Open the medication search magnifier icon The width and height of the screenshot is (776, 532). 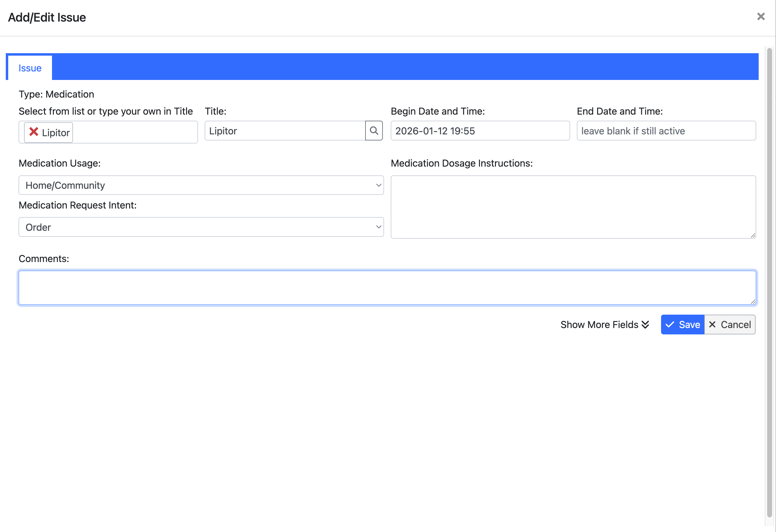(374, 130)
